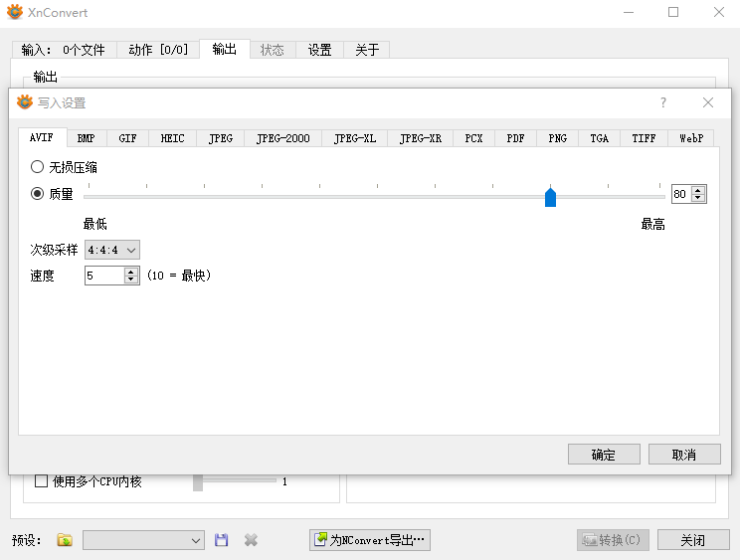This screenshot has width=740, height=560.
Task: Increase quality value with up arrow
Action: pyautogui.click(x=698, y=190)
